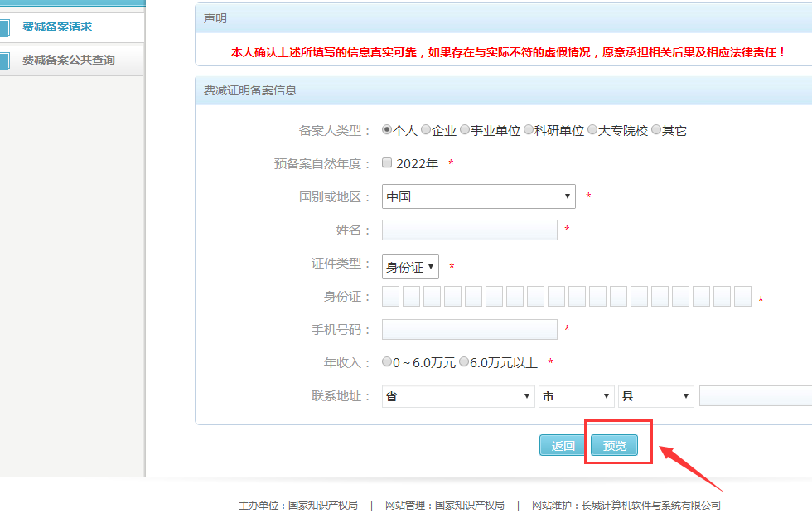The width and height of the screenshot is (812, 523).
Task: Open 费减备案公共查询 menu item
Action: point(68,61)
